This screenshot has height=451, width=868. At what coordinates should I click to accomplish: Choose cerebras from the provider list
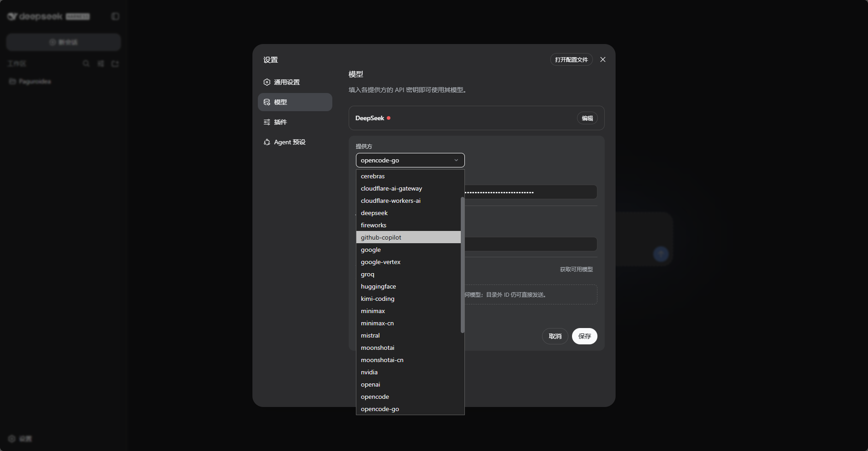pyautogui.click(x=409, y=176)
